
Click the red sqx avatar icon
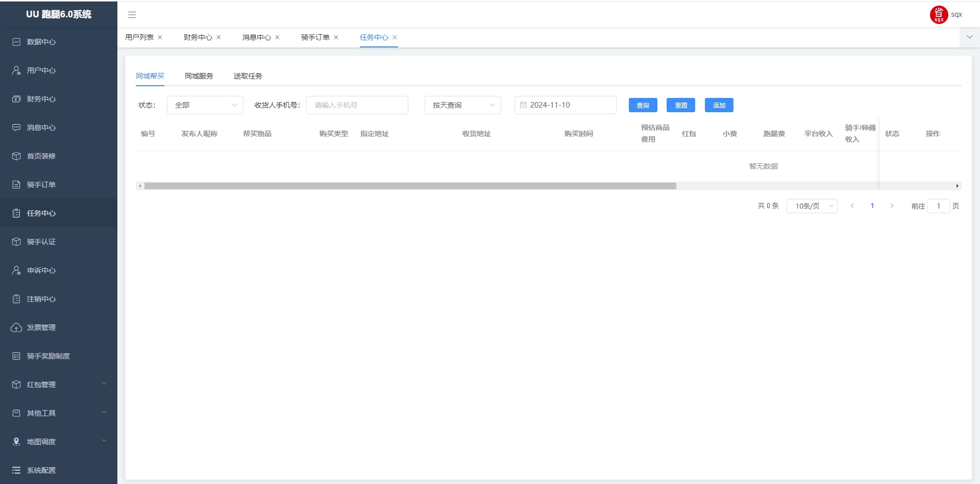tap(939, 15)
